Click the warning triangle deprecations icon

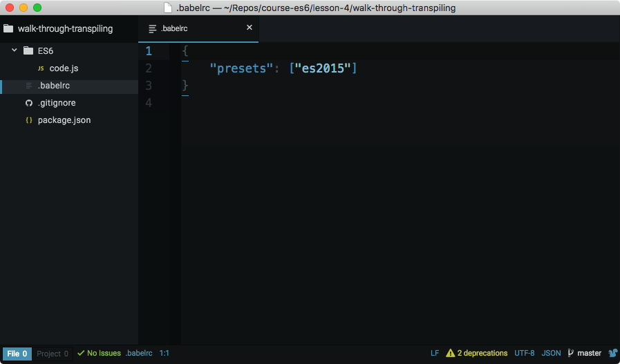click(x=451, y=353)
